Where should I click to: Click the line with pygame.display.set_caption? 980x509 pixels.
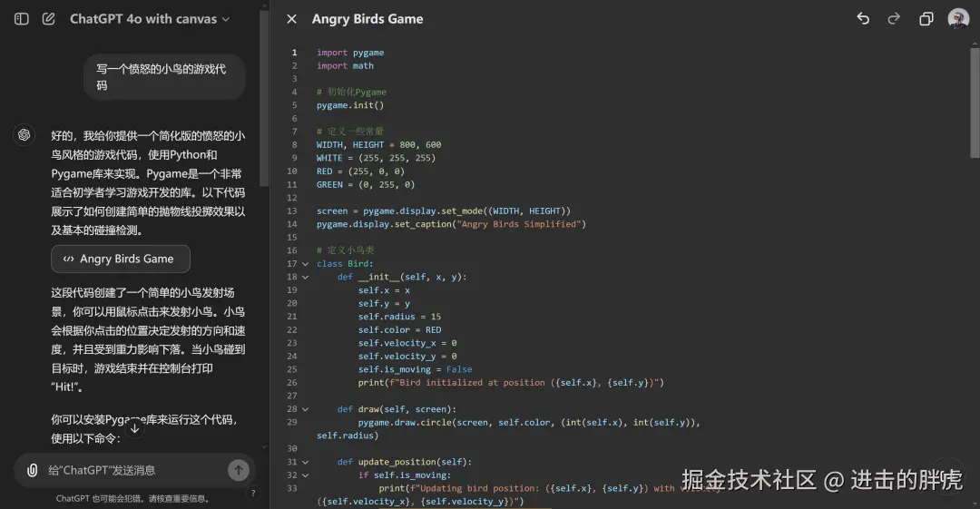pyautogui.click(x=451, y=224)
